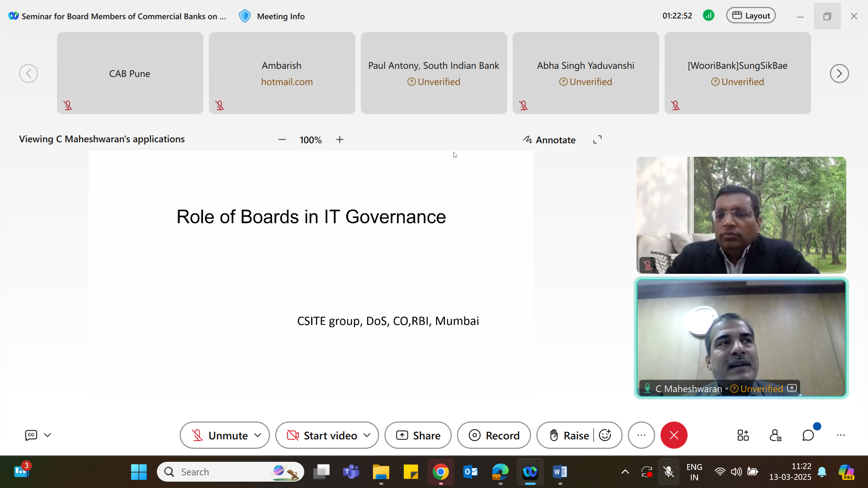Open Outlook from taskbar
The image size is (868, 488).
471,472
